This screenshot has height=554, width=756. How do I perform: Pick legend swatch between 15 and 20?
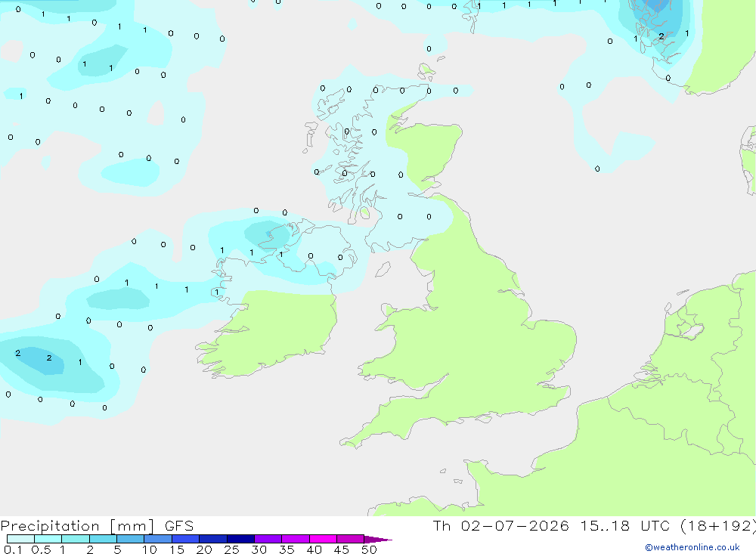pyautogui.click(x=186, y=539)
